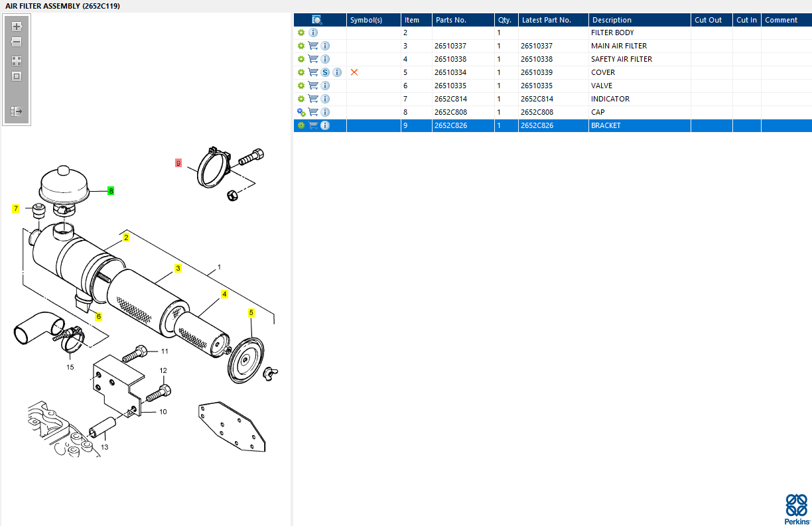Screen dimensions: 812x526
Task: Click part number 26510337
Action: [x=450, y=46]
